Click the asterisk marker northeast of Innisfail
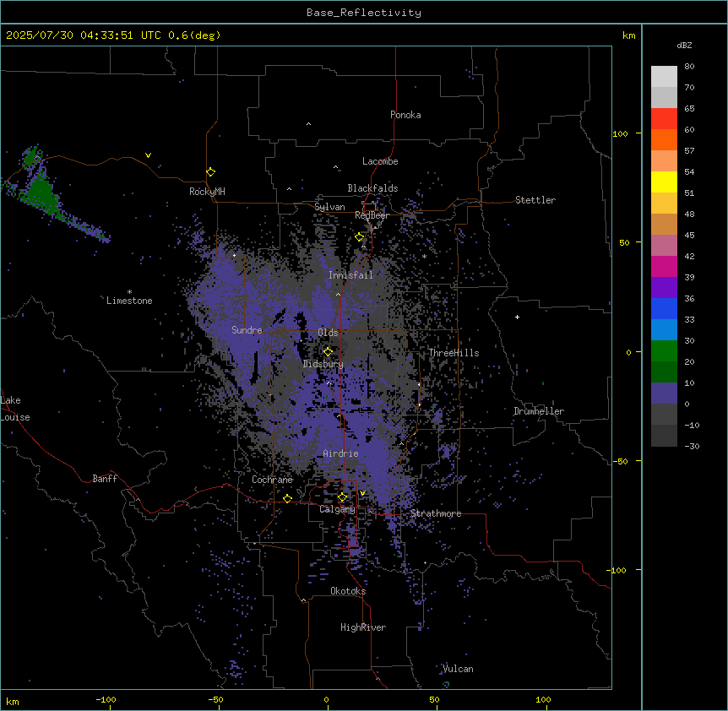Image resolution: width=728 pixels, height=711 pixels. pos(424,257)
